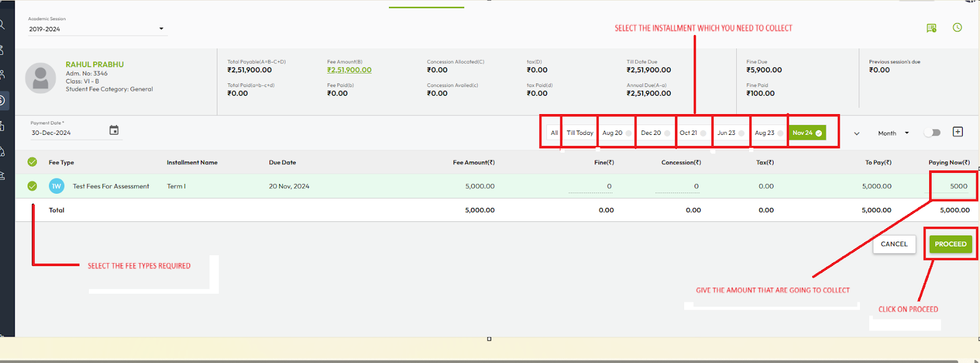Click the fee receipt list icon
Viewport: 980px width, 363px height.
coord(932,28)
